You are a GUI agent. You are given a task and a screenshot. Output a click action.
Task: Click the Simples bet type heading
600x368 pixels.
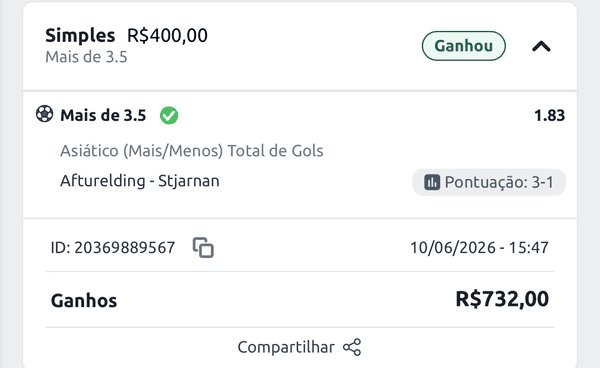(80, 36)
